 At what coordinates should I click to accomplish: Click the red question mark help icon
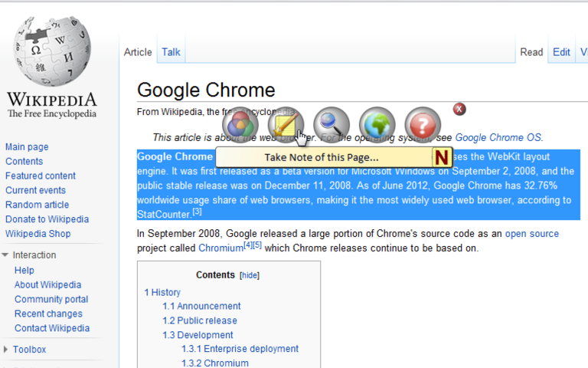tap(423, 125)
